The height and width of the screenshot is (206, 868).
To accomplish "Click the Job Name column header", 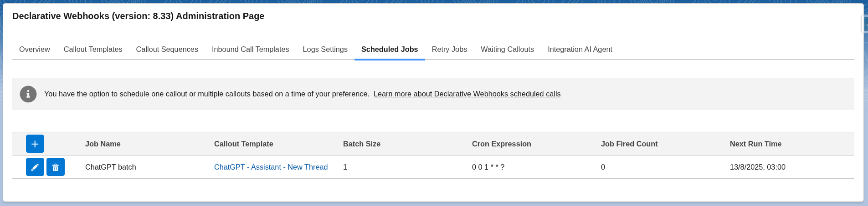I will tap(103, 144).
